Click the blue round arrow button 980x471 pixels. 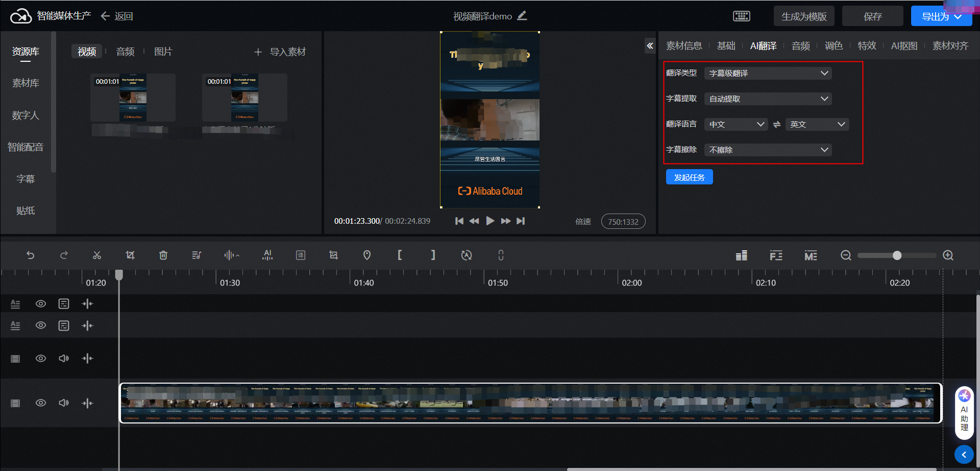[x=964, y=454]
